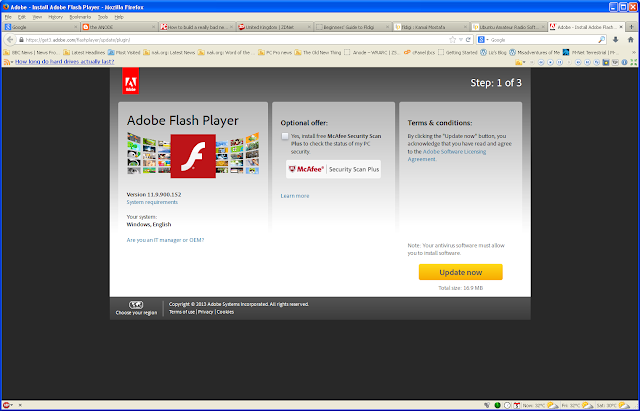Open Misadventures of Me bookmark
Viewport: 640px width, 411px height.
point(535,52)
